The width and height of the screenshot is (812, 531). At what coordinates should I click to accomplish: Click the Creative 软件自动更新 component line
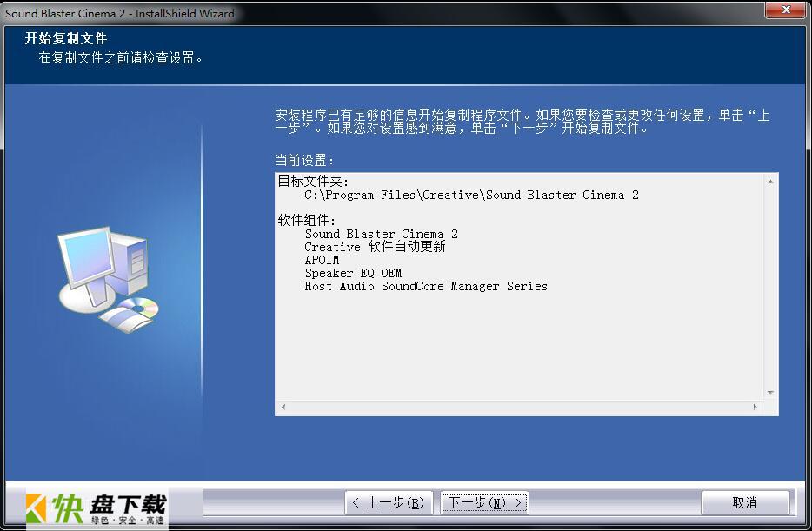click(x=375, y=247)
